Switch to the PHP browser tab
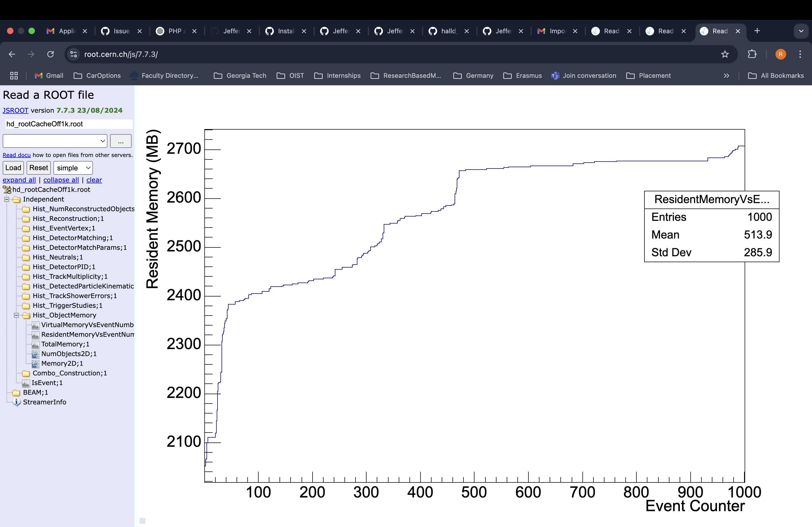 (175, 31)
